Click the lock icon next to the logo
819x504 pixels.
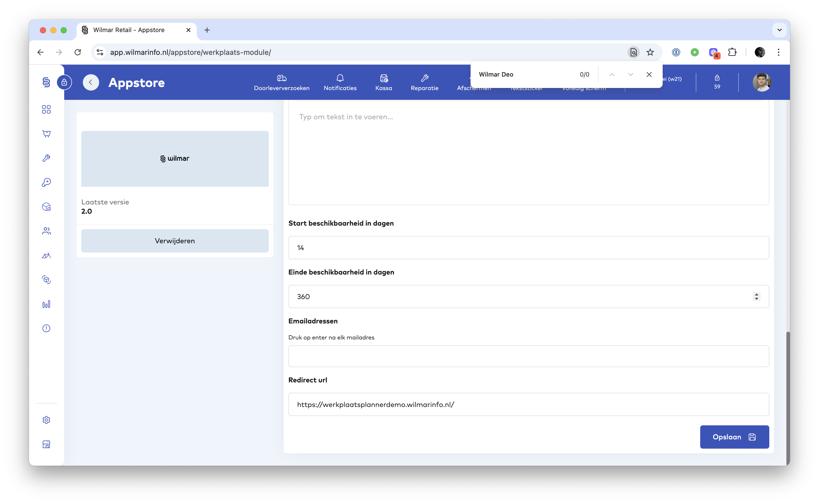tap(64, 82)
